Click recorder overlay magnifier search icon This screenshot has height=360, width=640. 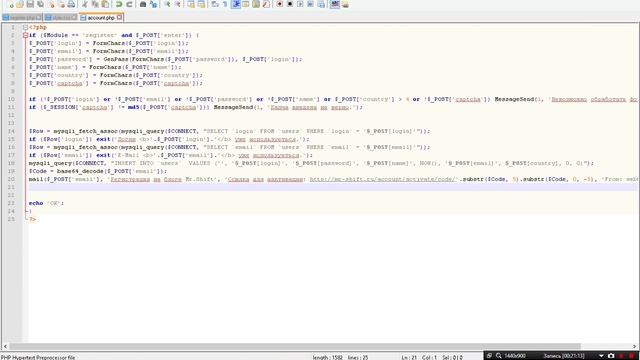click(x=499, y=356)
